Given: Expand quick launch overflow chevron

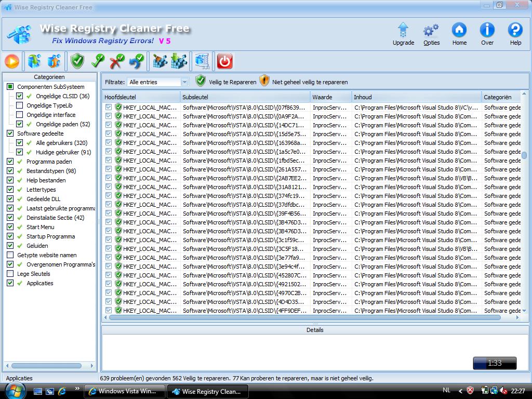Looking at the screenshot, I should pos(77,388).
